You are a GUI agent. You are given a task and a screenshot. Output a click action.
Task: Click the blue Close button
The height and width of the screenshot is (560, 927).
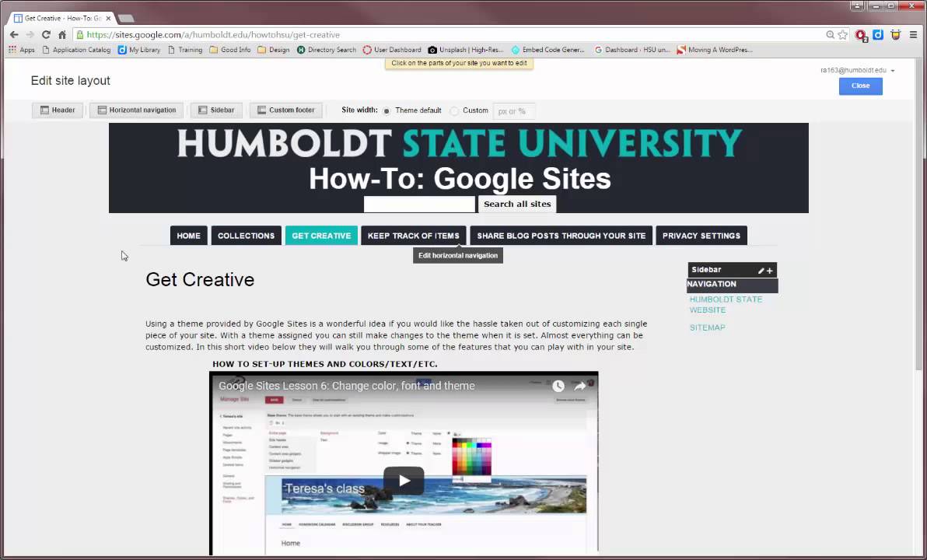(860, 86)
